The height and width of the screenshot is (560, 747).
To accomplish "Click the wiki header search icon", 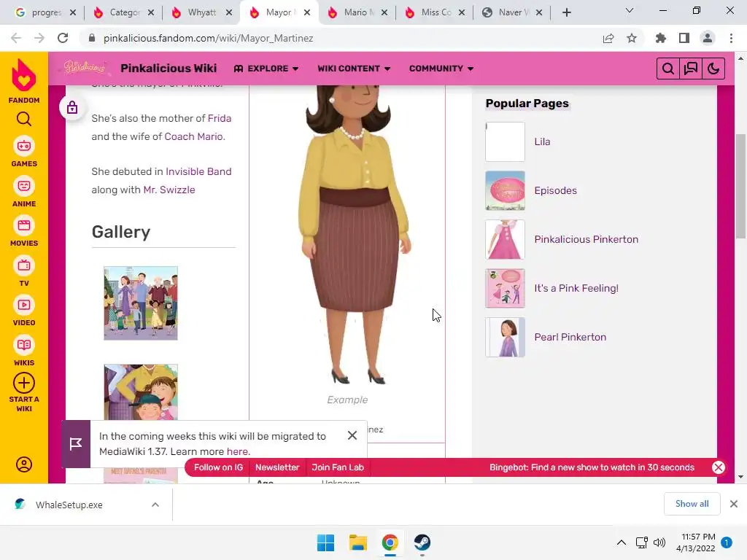I will 668,69.
